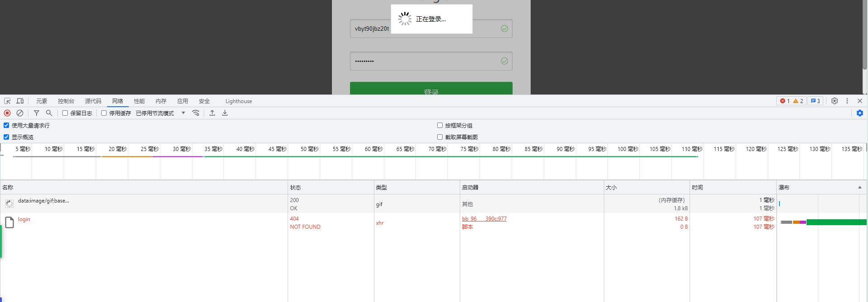Click the username input field
868x302 pixels.
[x=431, y=28]
